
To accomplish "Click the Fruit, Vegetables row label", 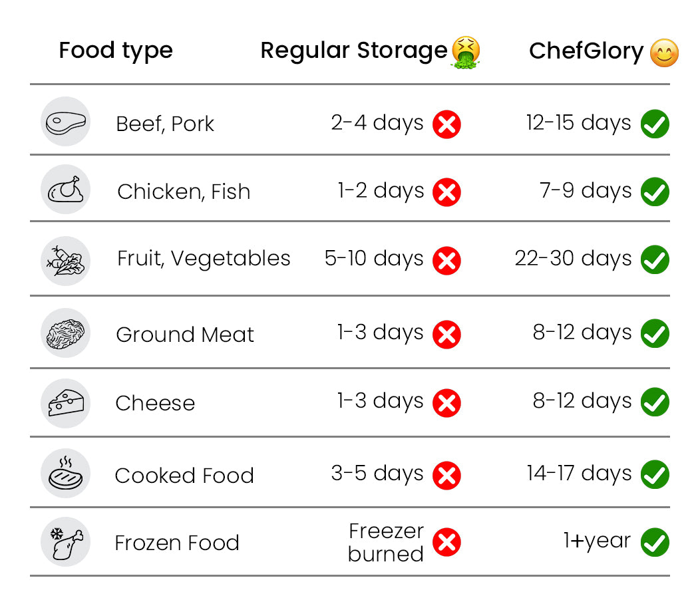I will point(204,259).
